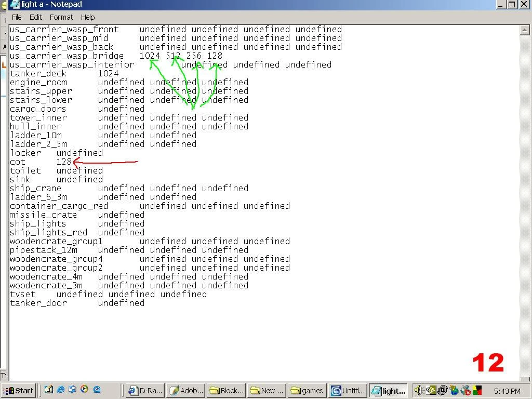532x399 pixels.
Task: Click the value 1024 on the wasp_bridge line
Action: click(150, 56)
